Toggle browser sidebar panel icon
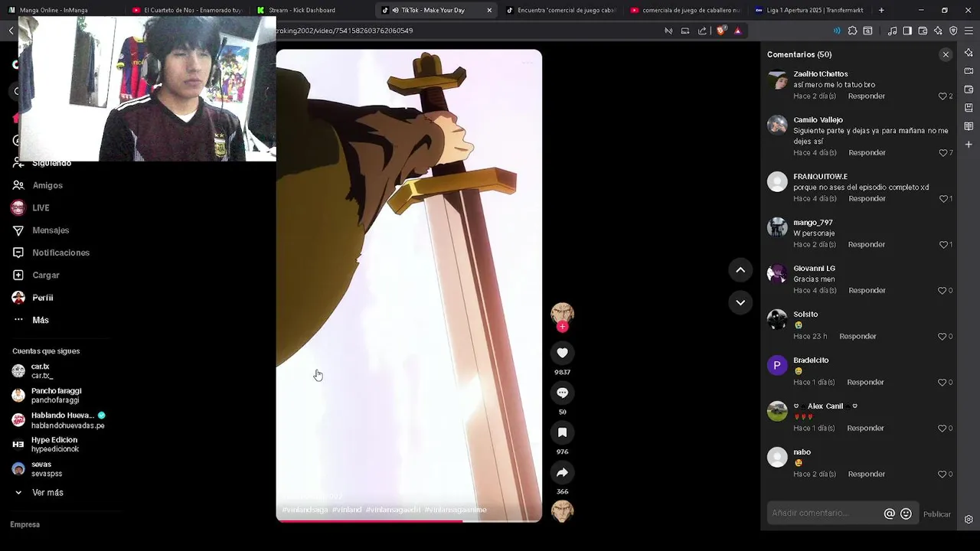The height and width of the screenshot is (551, 980). 907,31
